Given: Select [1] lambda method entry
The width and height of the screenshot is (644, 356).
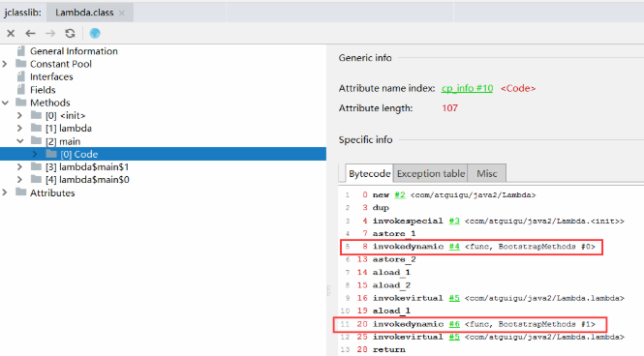Looking at the screenshot, I should pyautogui.click(x=69, y=129).
